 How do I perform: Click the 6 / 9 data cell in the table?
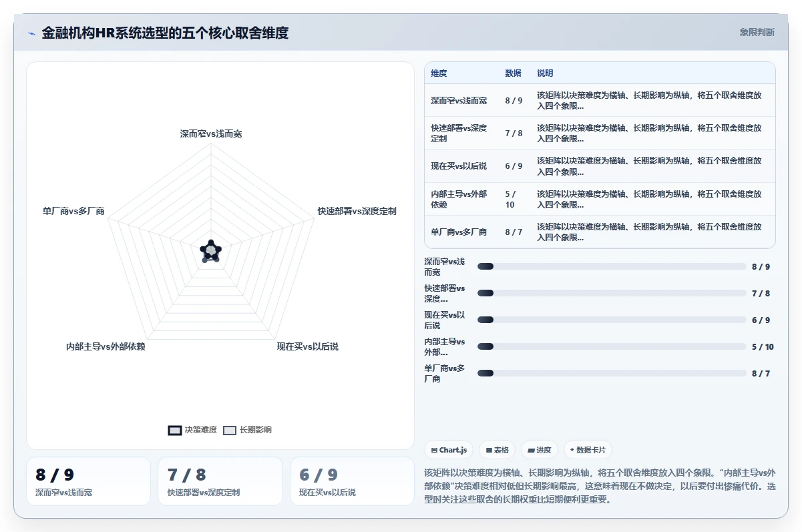click(514, 166)
